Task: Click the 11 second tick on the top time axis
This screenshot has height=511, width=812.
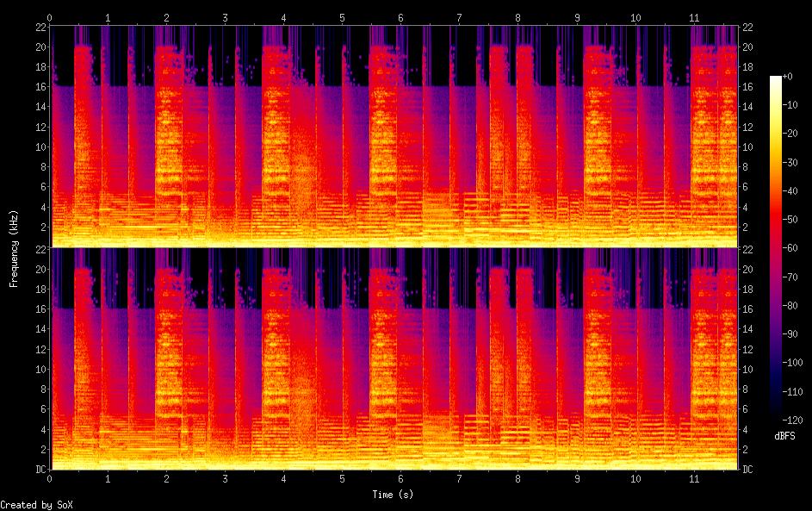Action: (x=693, y=17)
